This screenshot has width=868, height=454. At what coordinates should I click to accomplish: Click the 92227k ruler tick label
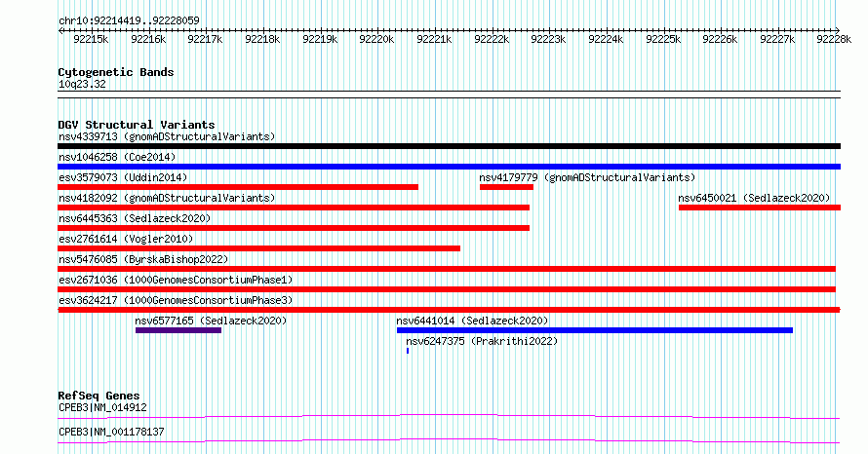[x=777, y=39]
